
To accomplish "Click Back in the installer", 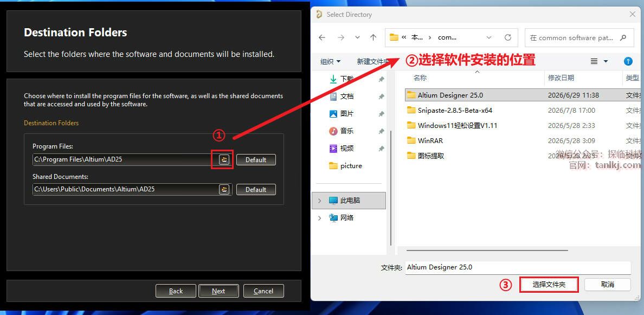I will (176, 291).
